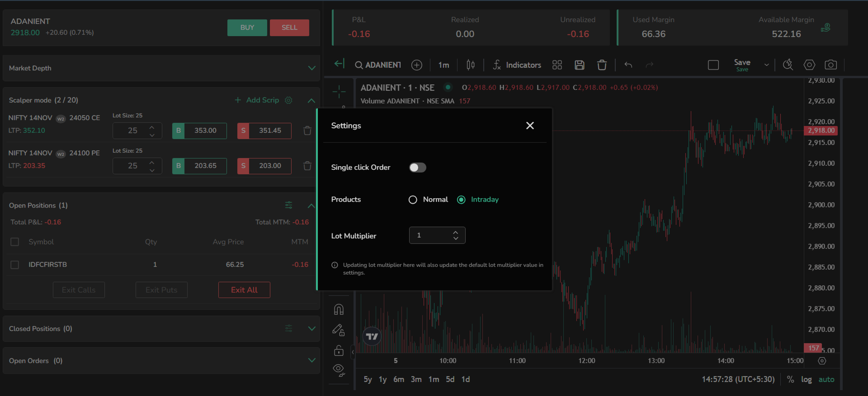Open chart settings hexagon icon in toolbar
Viewport: 868px width, 396px height.
(809, 65)
